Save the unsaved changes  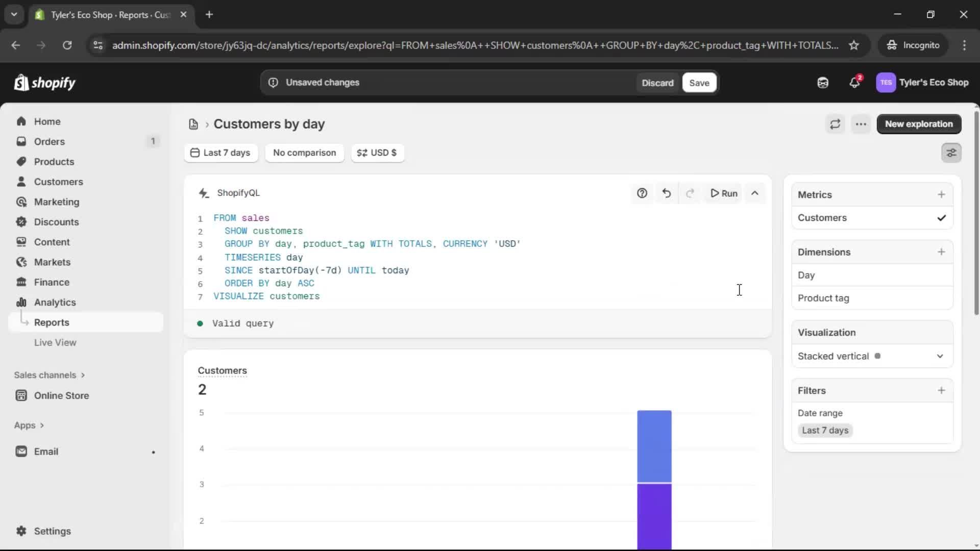[x=699, y=82]
